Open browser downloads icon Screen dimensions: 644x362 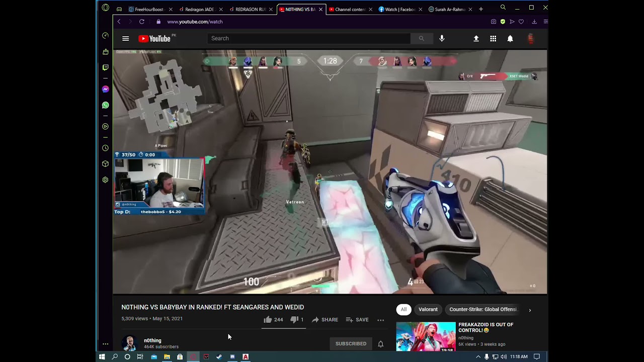(x=534, y=22)
